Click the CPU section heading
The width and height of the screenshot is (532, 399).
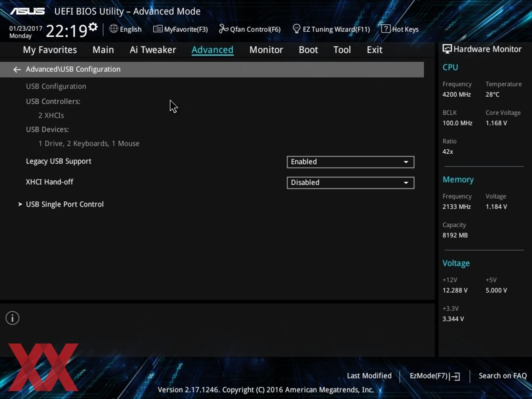click(x=450, y=67)
